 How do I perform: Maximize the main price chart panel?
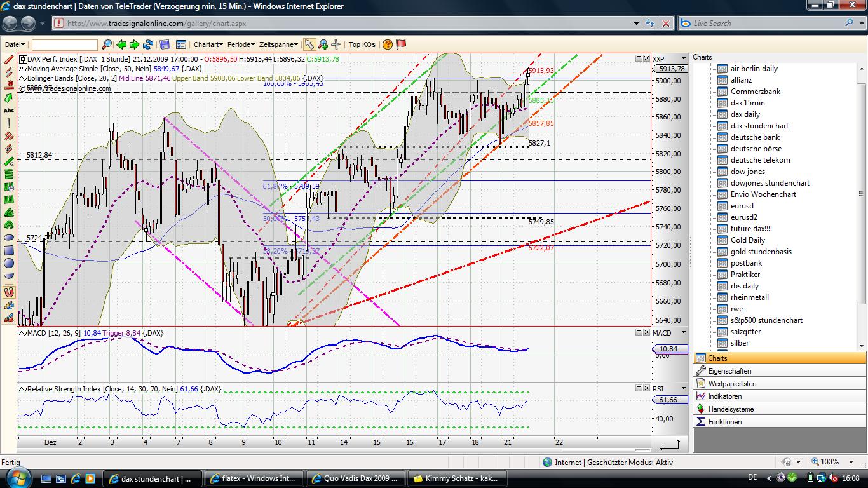pyautogui.click(x=639, y=58)
